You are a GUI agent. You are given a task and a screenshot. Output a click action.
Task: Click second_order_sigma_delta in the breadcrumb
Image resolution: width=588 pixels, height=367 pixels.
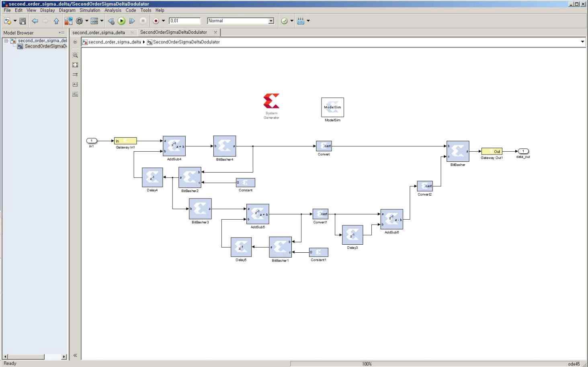tap(115, 42)
